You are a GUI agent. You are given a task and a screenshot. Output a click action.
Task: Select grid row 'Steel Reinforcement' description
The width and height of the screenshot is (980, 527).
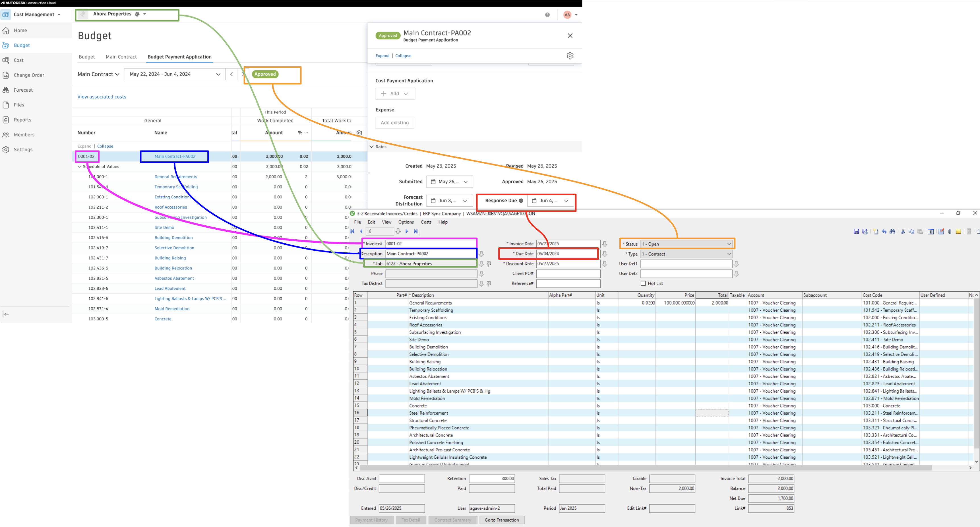coord(428,413)
